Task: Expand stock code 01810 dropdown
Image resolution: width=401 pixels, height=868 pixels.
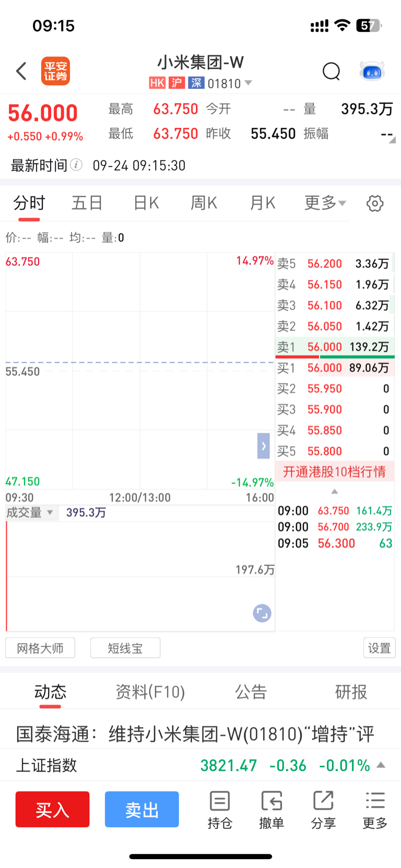Action: (x=249, y=83)
